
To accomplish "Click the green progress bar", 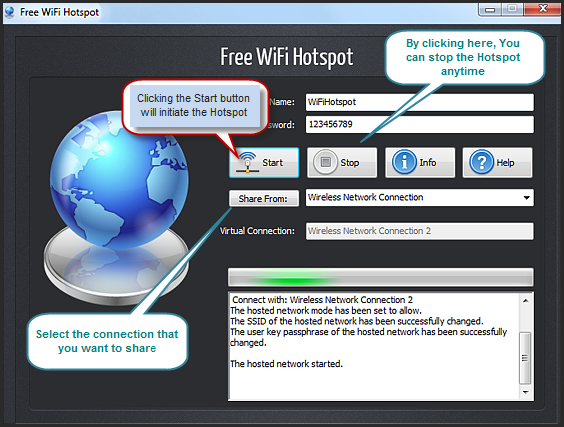I will coord(381,277).
